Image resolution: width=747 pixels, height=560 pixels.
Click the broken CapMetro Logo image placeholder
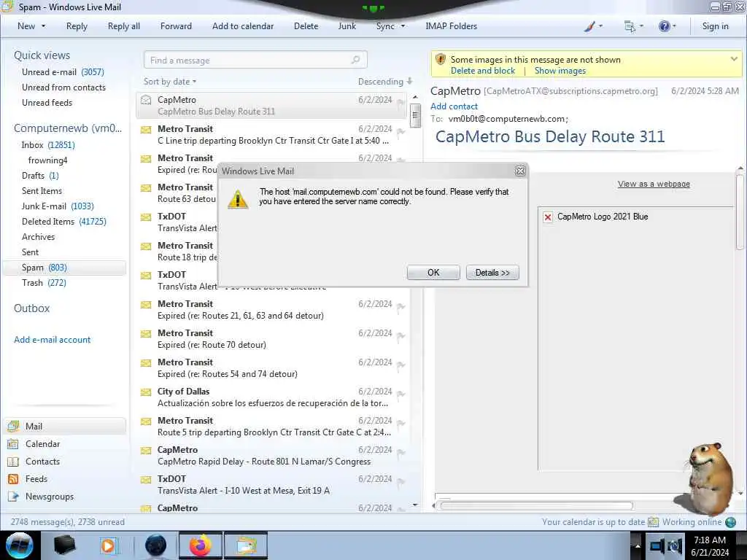pos(548,217)
